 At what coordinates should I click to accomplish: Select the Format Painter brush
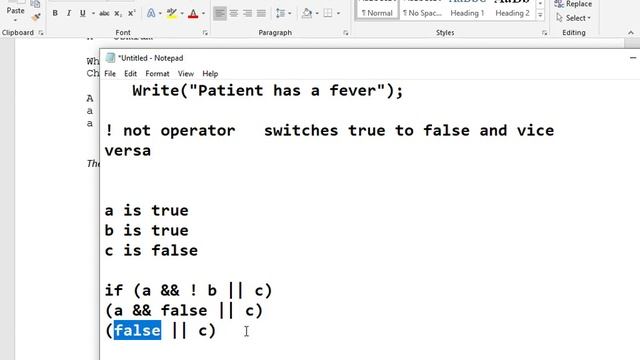tap(36, 17)
